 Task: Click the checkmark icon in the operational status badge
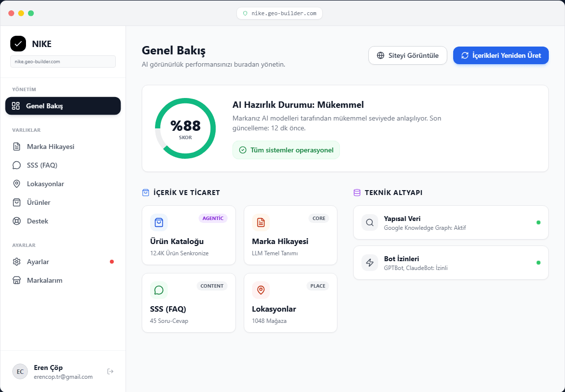(243, 150)
